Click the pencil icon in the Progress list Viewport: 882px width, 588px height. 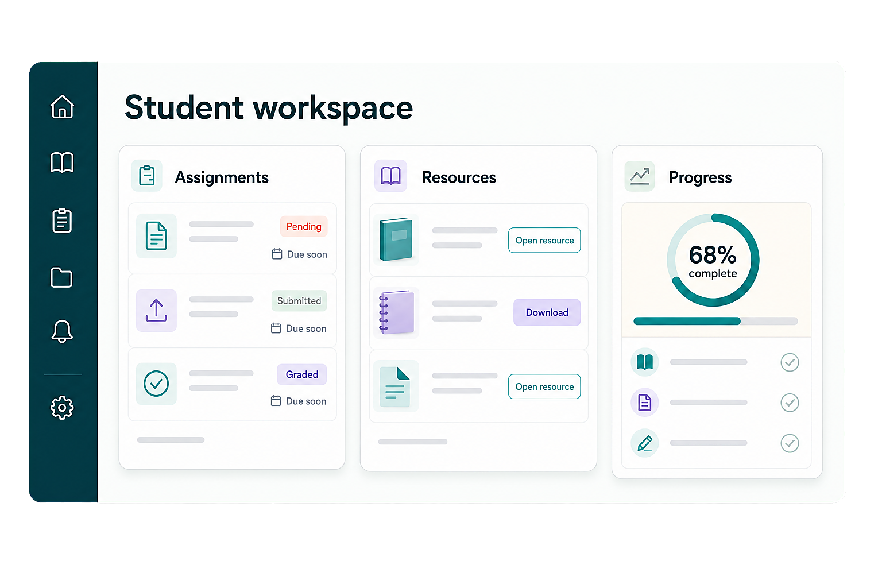pos(645,443)
